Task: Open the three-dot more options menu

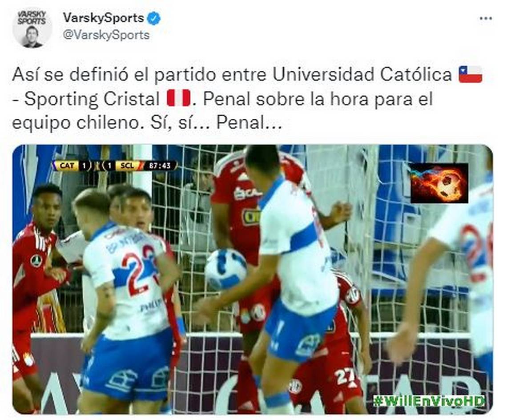Action: [486, 18]
